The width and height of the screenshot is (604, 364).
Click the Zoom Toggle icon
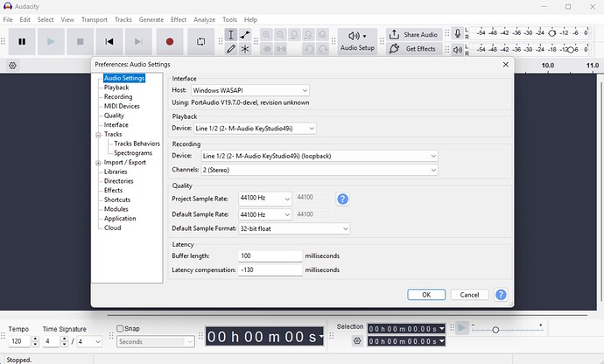point(323,35)
